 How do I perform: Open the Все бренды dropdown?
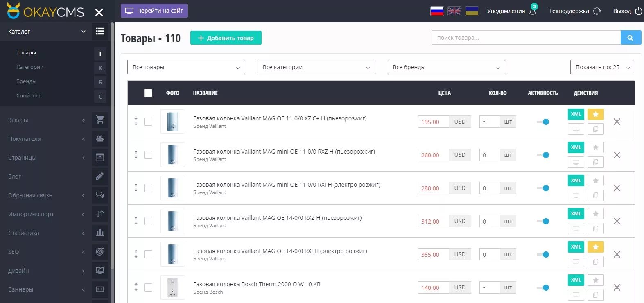(446, 67)
